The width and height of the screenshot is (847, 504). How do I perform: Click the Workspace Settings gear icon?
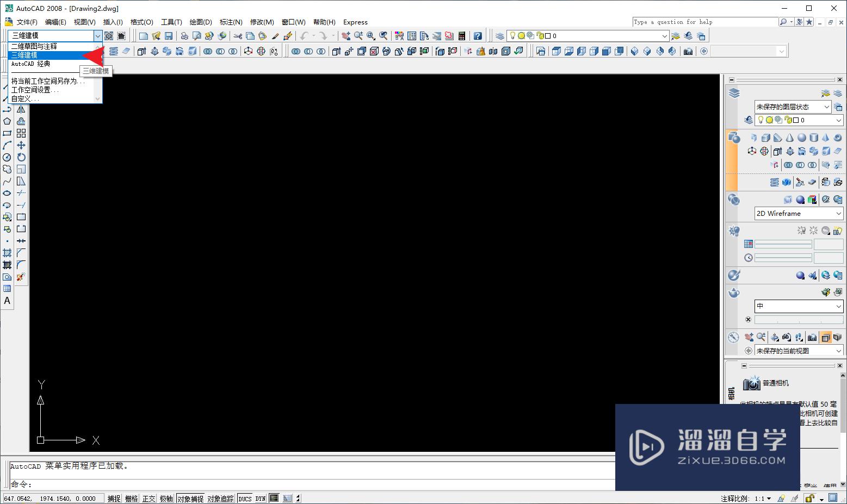pos(109,36)
